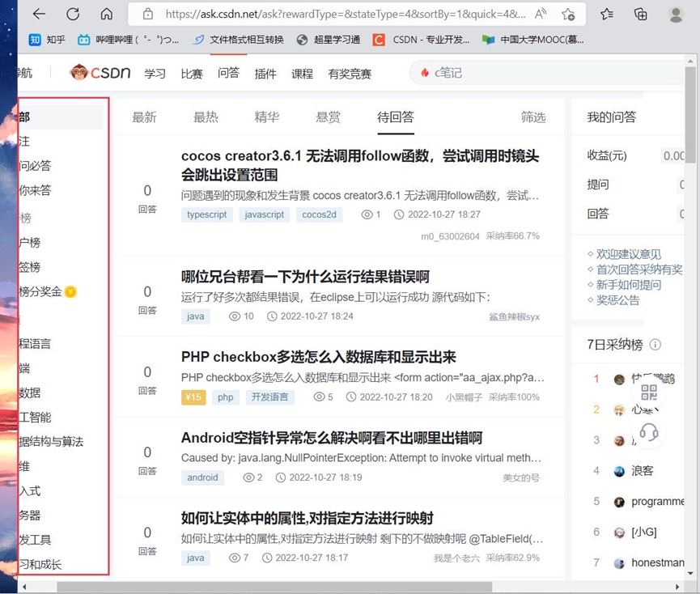Click the CSDN monkey logo
Image resolution: width=700 pixels, height=594 pixels.
click(100, 72)
